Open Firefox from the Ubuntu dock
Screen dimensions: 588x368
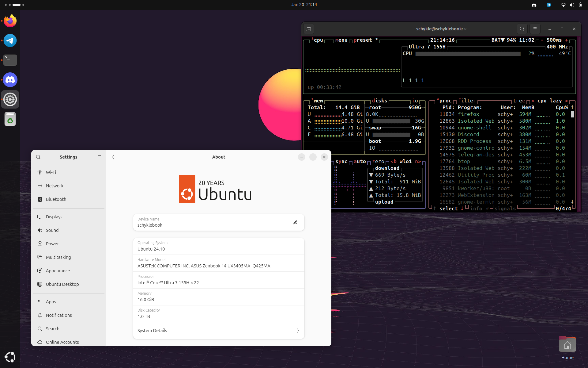(x=10, y=21)
